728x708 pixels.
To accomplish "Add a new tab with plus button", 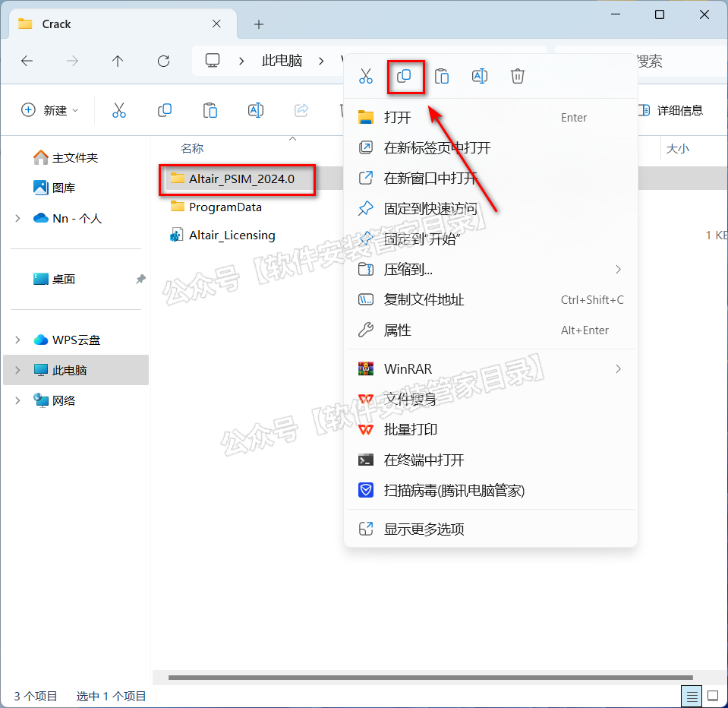I will point(259,24).
